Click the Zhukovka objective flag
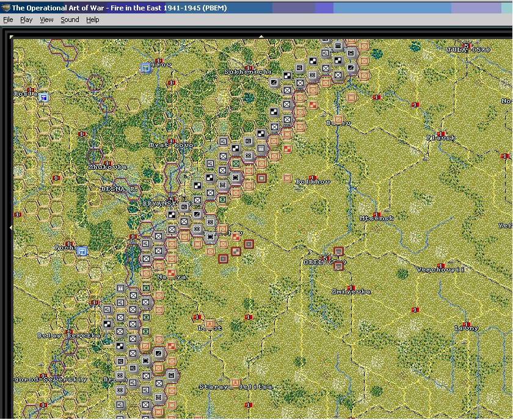This screenshot has height=420, width=513. coord(107,163)
